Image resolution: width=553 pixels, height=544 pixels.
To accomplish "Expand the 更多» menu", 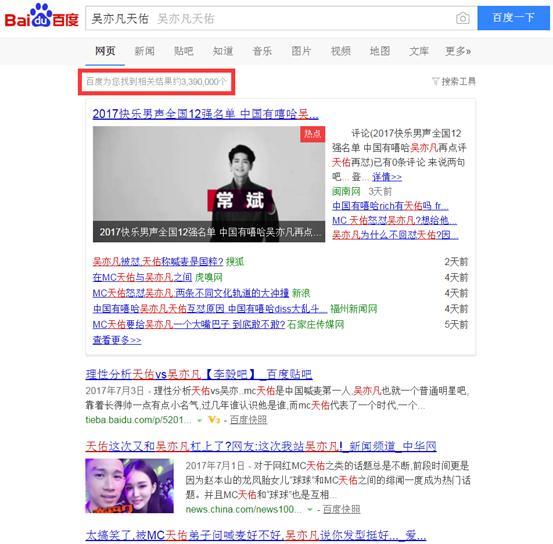I will pyautogui.click(x=458, y=51).
